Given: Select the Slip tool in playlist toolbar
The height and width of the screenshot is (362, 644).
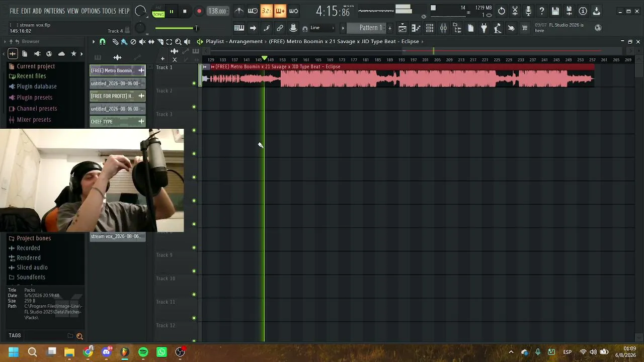Looking at the screenshot, I should [151, 42].
